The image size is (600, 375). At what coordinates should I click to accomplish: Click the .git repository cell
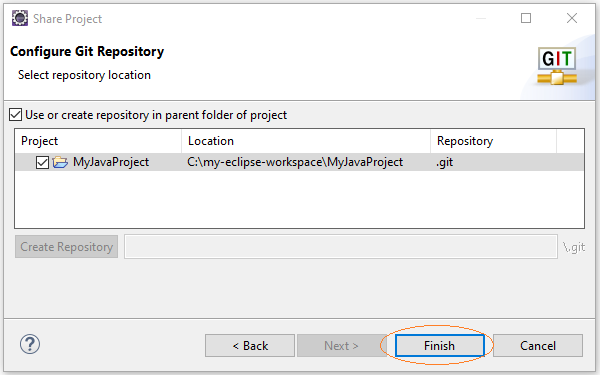click(445, 162)
